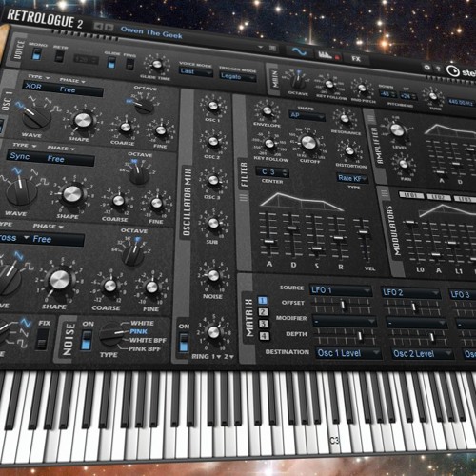Switch to the FX tab

coord(356,59)
